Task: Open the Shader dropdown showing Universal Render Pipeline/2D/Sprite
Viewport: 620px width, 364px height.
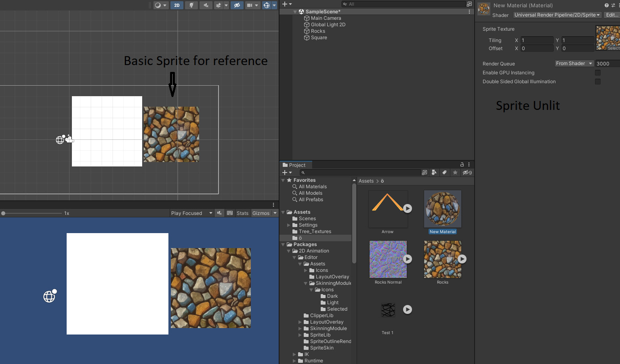Action: coord(557,15)
